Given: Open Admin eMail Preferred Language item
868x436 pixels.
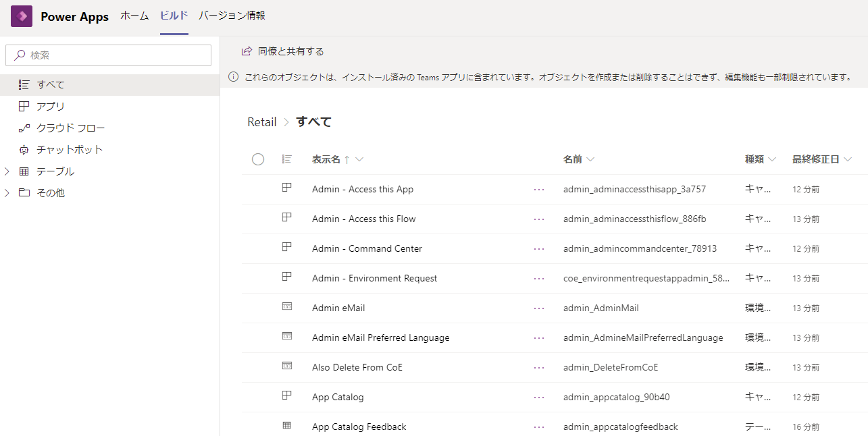Looking at the screenshot, I should pos(380,338).
